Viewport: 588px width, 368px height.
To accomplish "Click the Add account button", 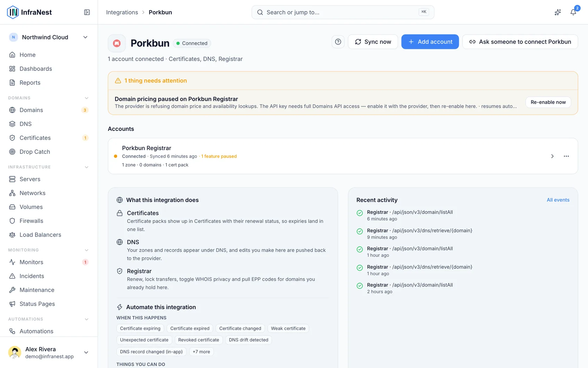I will coord(430,42).
